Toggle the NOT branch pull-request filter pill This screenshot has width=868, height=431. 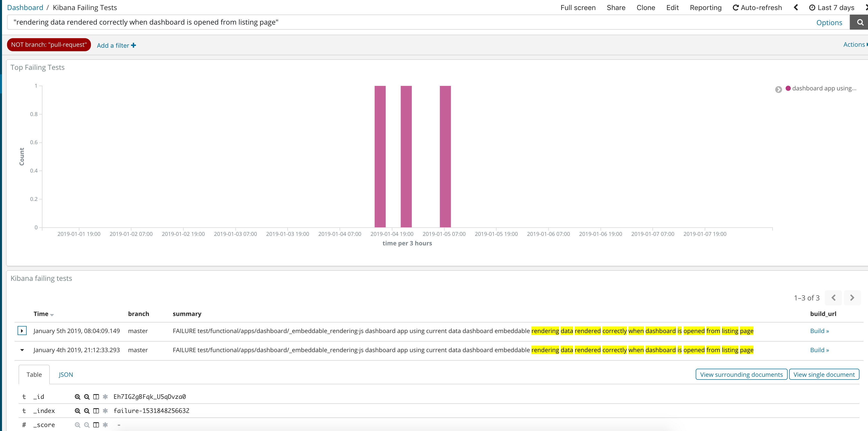48,44
